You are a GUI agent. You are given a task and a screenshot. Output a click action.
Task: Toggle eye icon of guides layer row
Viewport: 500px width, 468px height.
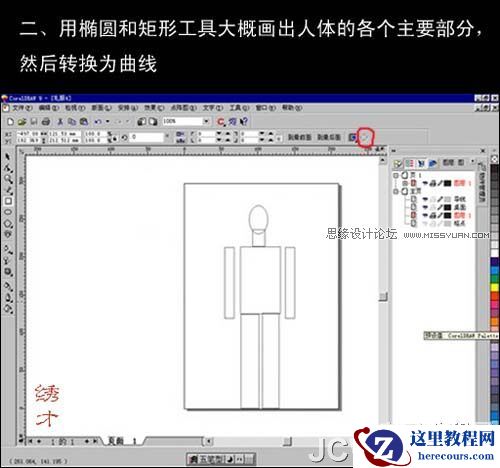coord(425,199)
